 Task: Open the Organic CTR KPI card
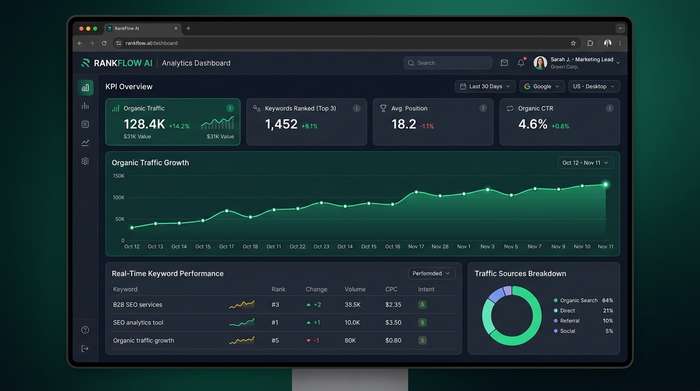click(559, 122)
